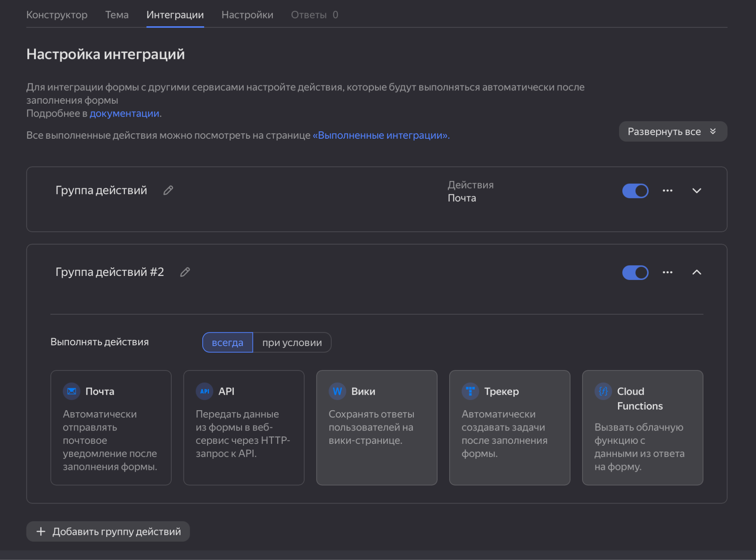This screenshot has width=756, height=560.
Task: Edit Группа действий #2 name pencil
Action: click(x=185, y=272)
